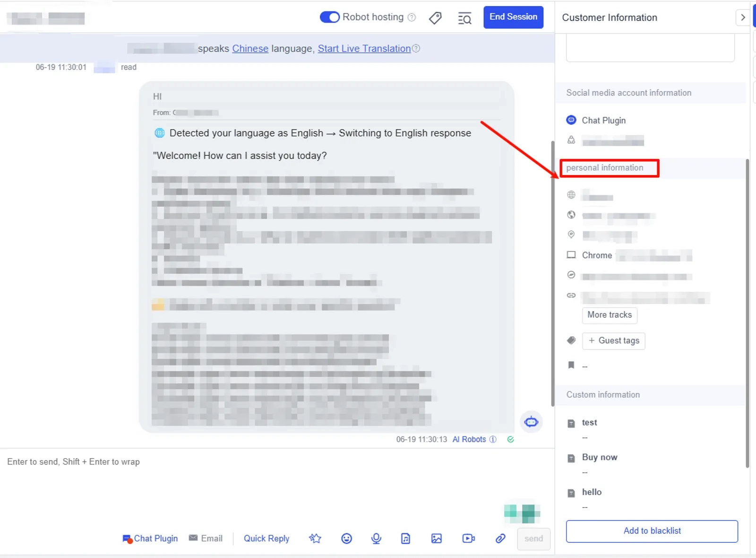Viewport: 756px width, 558px height.
Task: Insert an image using the picture icon
Action: [x=437, y=538]
